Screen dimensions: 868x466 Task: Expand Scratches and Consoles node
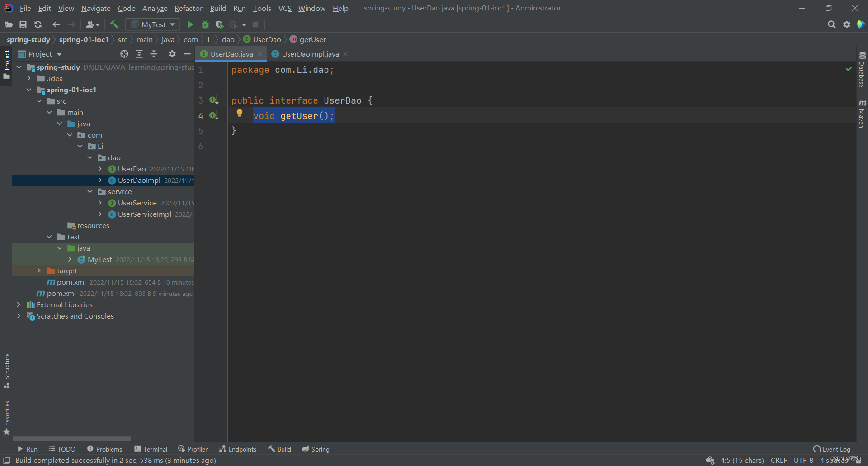point(19,316)
